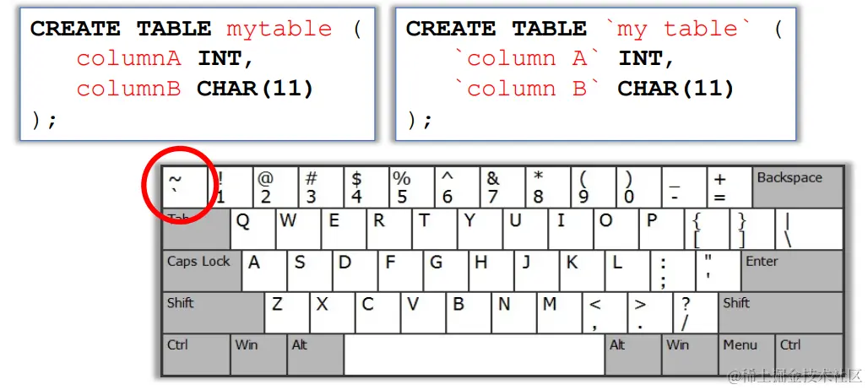Select the equals and plus key
Image resolution: width=868 pixels, height=390 pixels.
[730, 187]
